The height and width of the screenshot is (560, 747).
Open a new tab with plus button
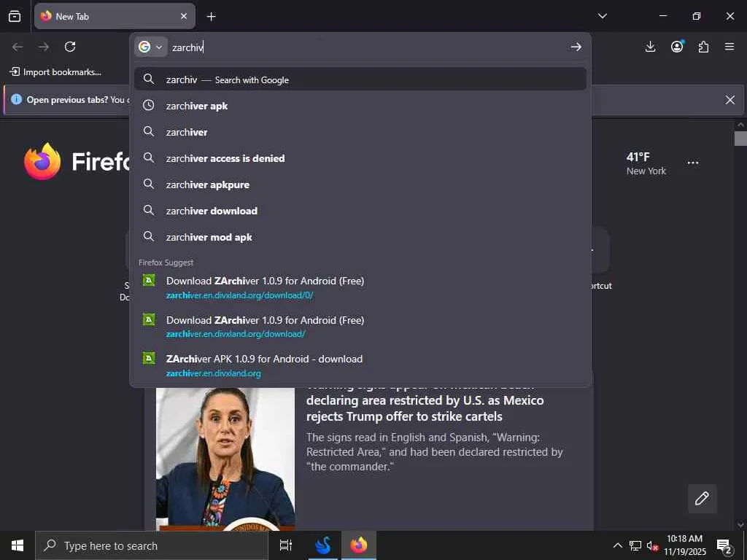click(x=211, y=17)
